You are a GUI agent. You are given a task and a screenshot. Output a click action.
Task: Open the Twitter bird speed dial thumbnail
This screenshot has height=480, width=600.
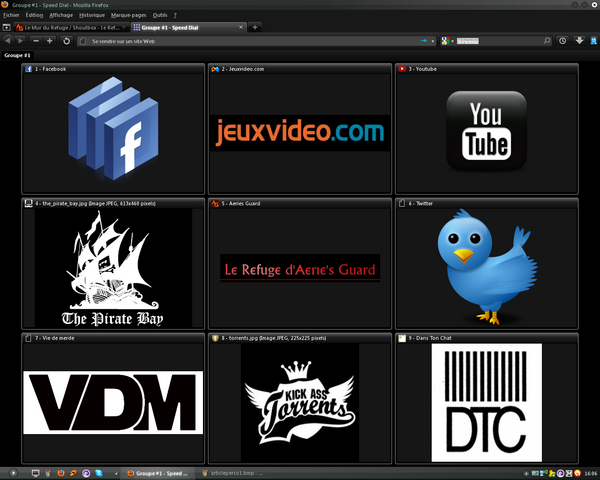[x=487, y=268]
